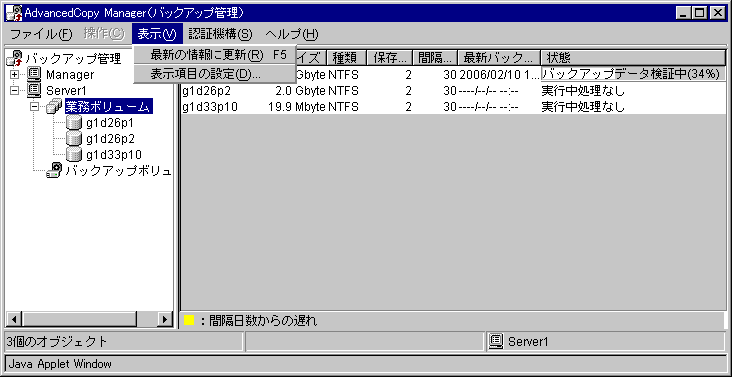Sort by the 間隔... column header
Image resolution: width=732 pixels, height=377 pixels.
(x=435, y=58)
